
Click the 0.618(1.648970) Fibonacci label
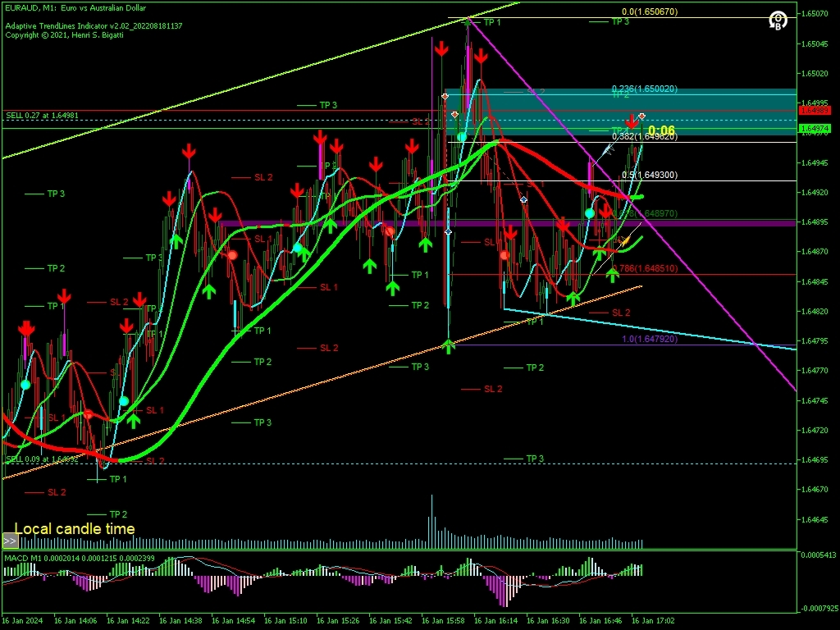(645, 213)
